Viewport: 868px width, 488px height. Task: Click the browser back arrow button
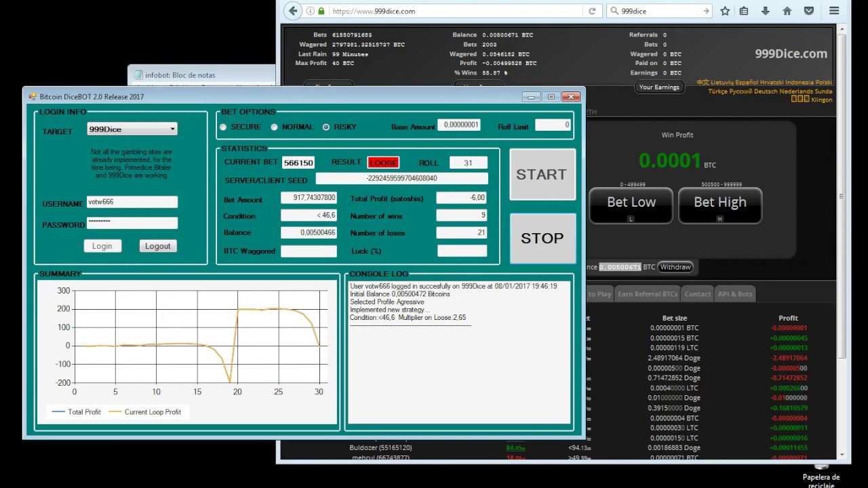(x=292, y=11)
